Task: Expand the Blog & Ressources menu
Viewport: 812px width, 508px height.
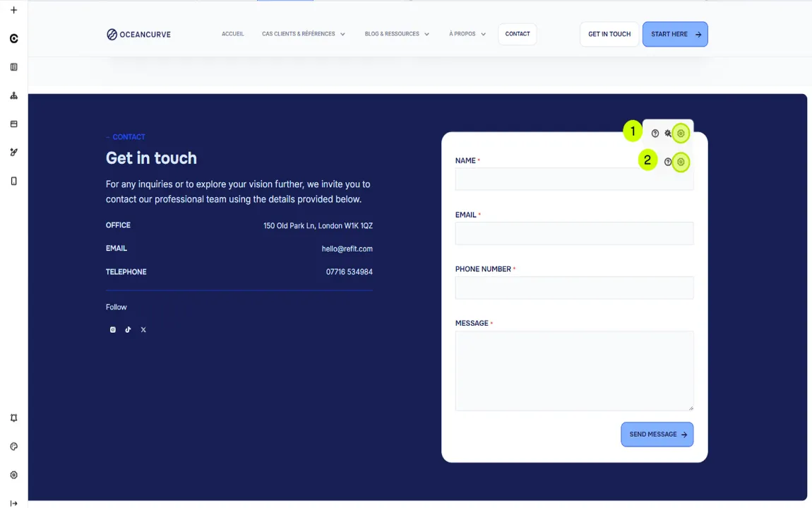Action: (x=397, y=34)
